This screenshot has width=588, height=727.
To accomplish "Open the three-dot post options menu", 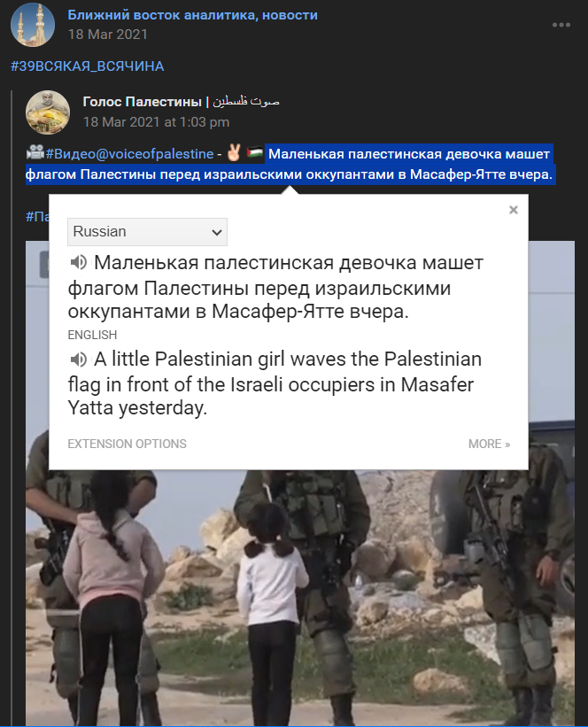I will coord(561,25).
